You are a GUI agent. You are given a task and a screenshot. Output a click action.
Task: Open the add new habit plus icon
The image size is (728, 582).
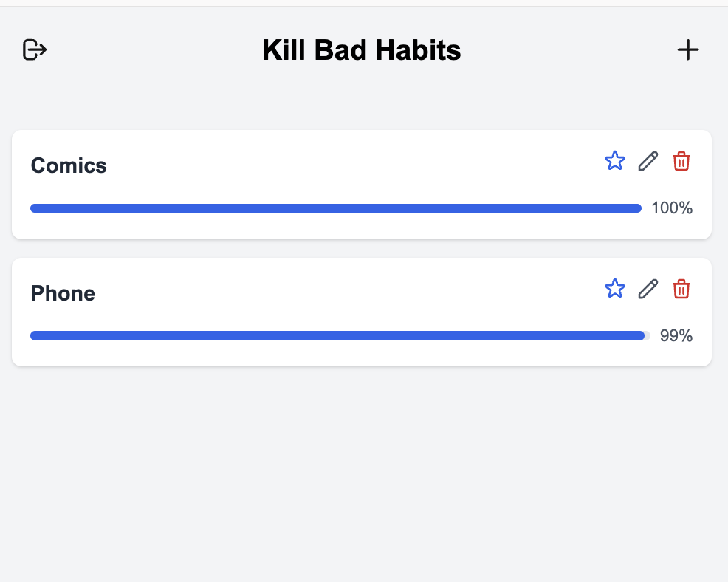[688, 49]
